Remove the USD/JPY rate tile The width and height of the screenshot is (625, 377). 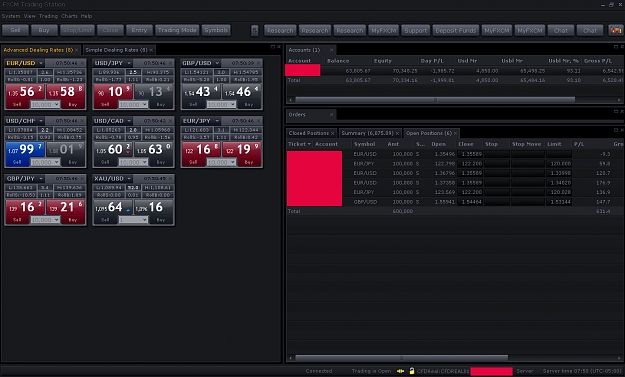click(x=171, y=63)
